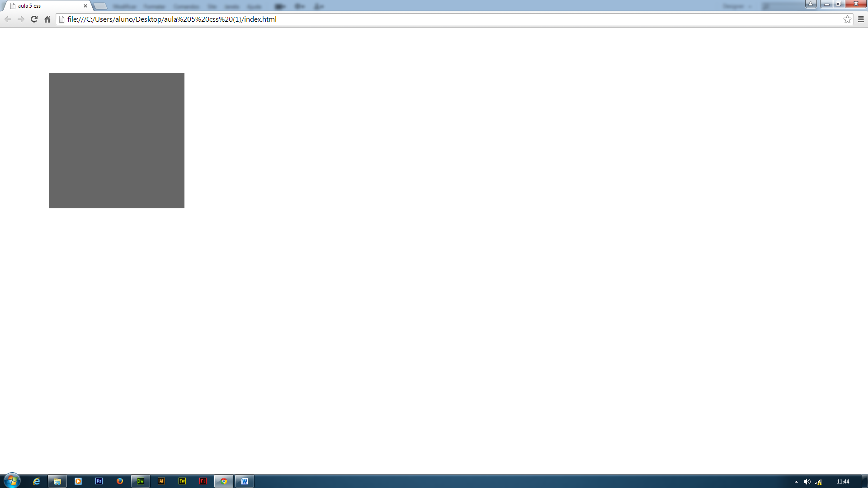Viewport: 868px width, 488px height.
Task: Open Windows Explorer from the taskbar
Action: click(x=57, y=481)
